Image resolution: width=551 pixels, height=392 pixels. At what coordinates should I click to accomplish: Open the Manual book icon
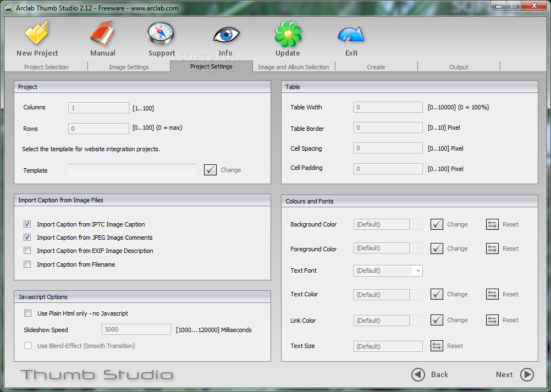tap(102, 34)
